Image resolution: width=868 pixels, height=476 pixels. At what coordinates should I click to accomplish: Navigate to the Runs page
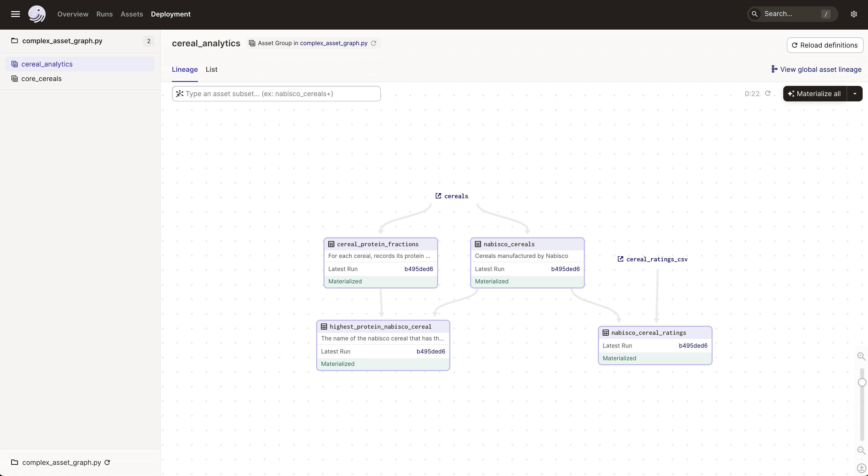(x=104, y=14)
